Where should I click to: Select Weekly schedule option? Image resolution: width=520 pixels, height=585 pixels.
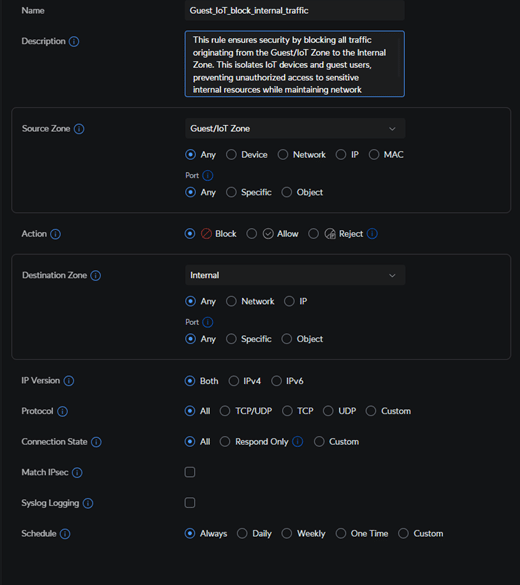[x=286, y=534]
